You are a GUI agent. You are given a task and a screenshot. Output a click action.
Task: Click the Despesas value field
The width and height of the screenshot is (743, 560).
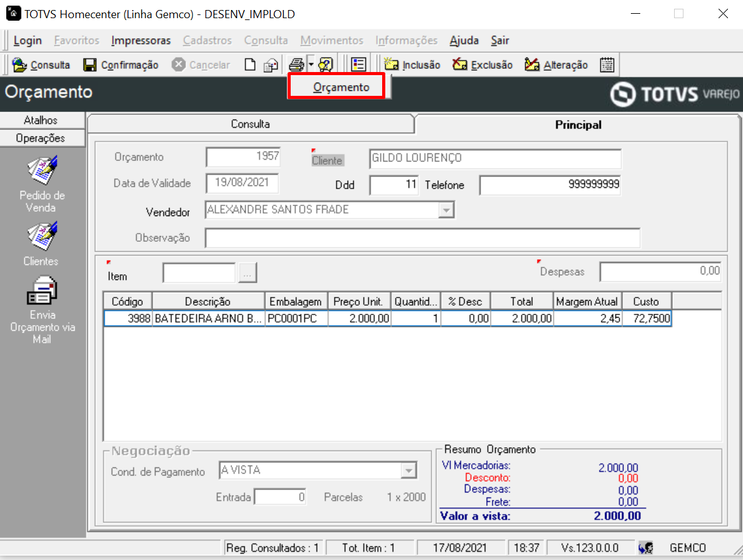coord(660,271)
